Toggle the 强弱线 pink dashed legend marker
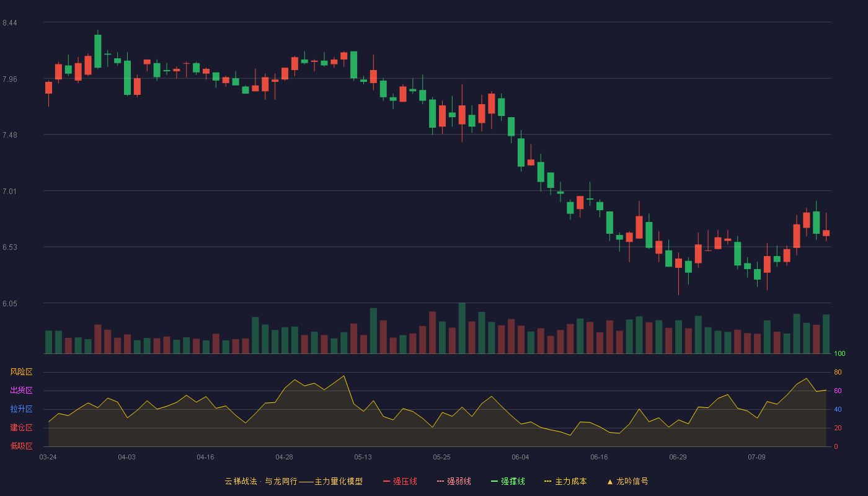Screen dimensions: 868x496 tap(440, 481)
